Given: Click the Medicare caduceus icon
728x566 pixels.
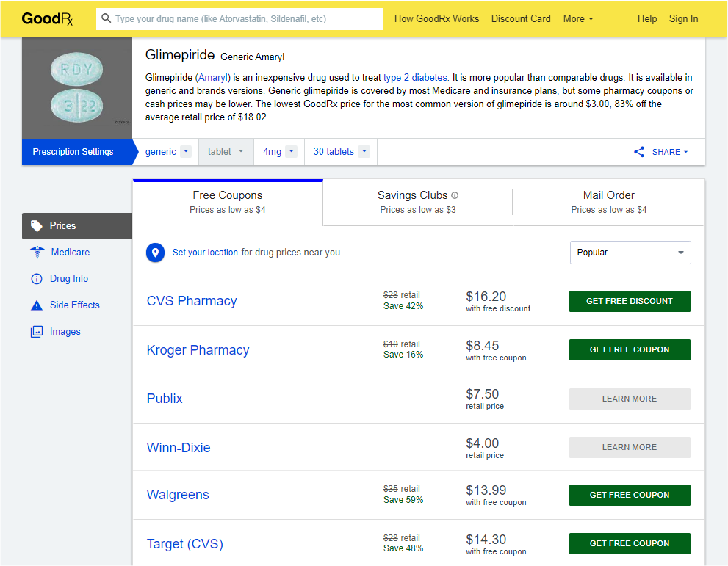Looking at the screenshot, I should coord(37,252).
